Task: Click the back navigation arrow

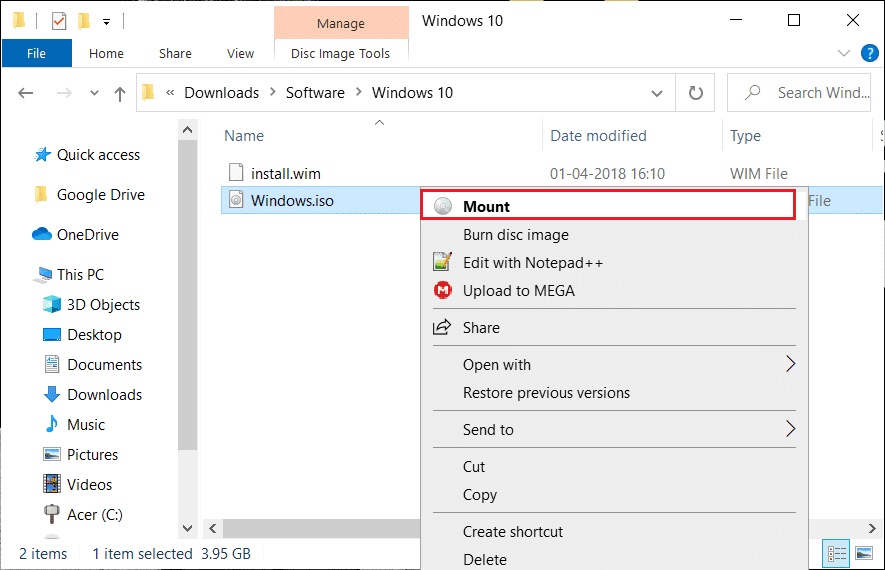Action: pyautogui.click(x=26, y=93)
